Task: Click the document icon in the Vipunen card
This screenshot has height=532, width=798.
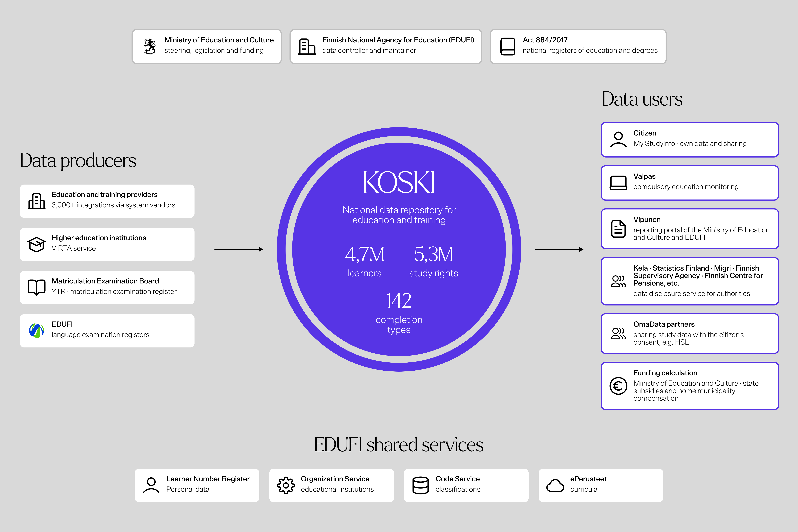Action: [618, 229]
